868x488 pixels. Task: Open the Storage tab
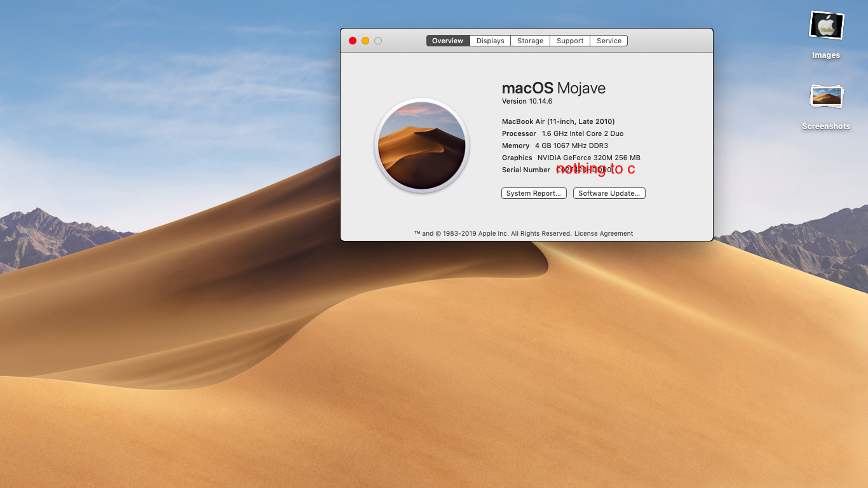(530, 41)
